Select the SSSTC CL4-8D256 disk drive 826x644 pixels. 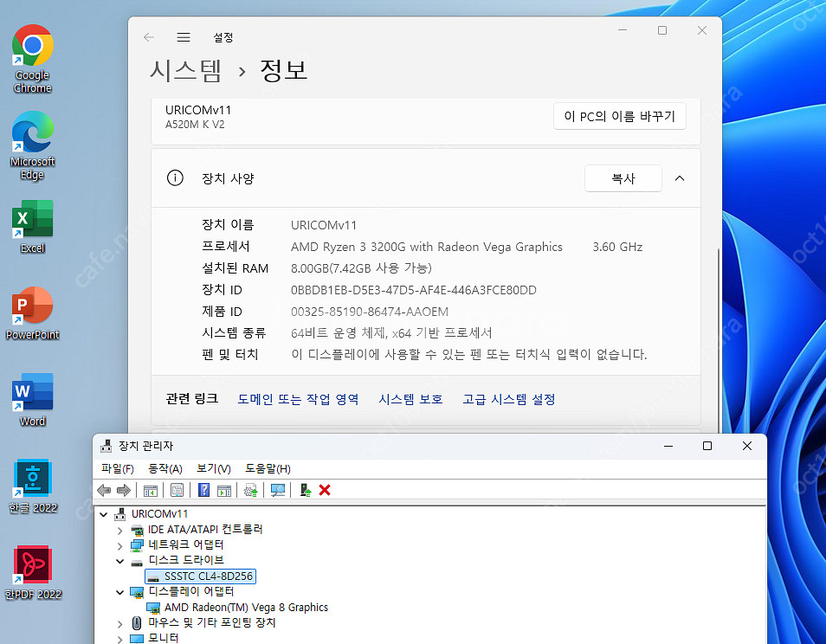pyautogui.click(x=208, y=576)
